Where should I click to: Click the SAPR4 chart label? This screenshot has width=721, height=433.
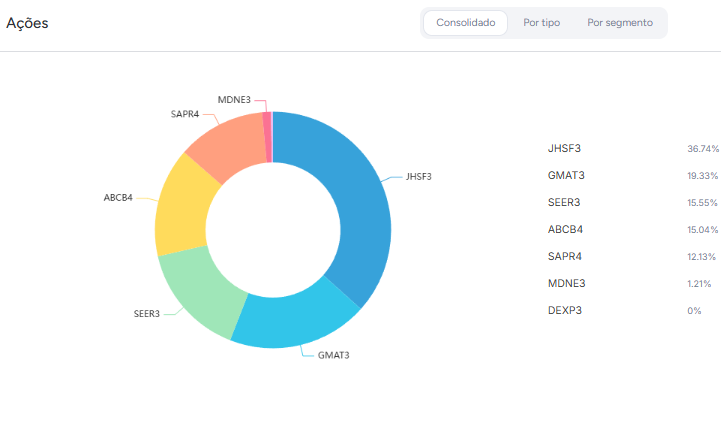185,114
